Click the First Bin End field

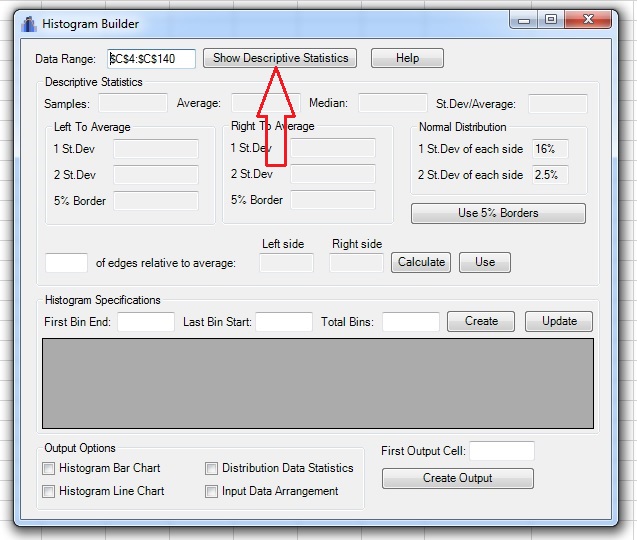(146, 322)
